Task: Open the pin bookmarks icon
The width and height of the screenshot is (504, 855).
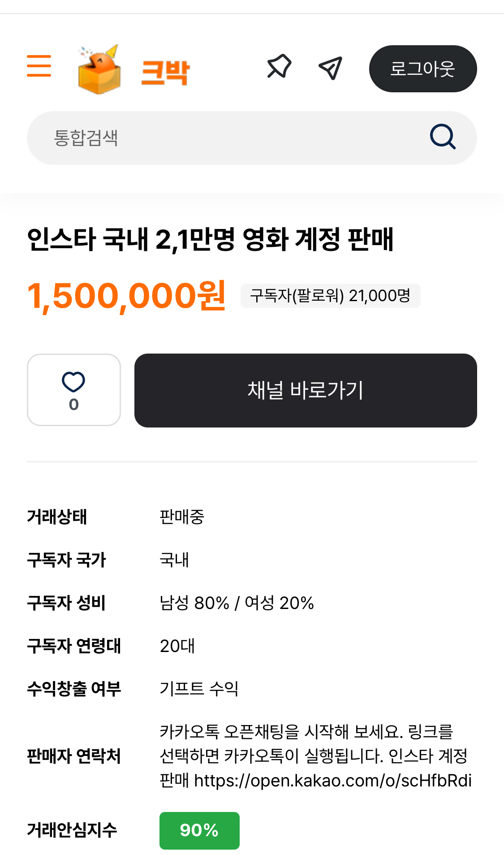Action: pos(279,67)
